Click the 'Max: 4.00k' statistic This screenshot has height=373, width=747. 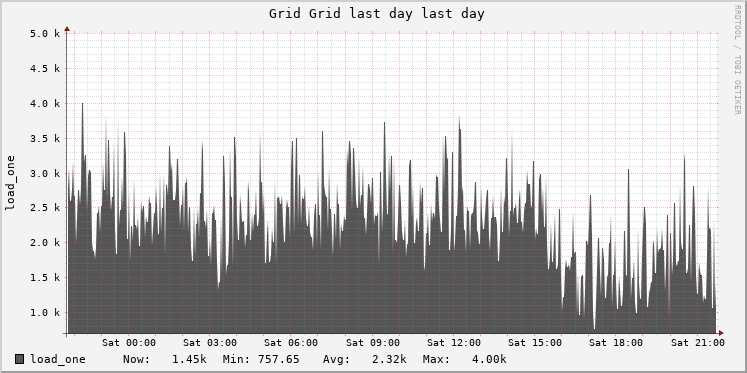click(x=464, y=359)
